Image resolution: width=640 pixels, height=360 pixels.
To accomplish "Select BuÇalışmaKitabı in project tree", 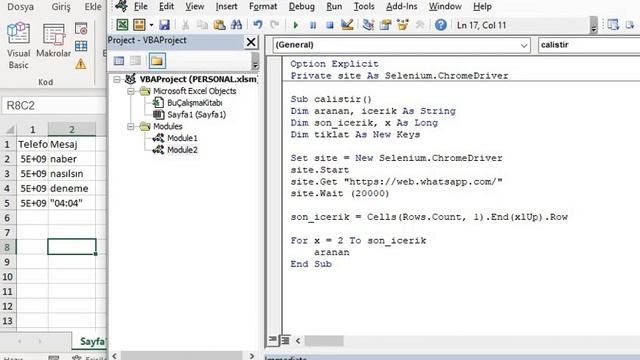I will coord(194,103).
